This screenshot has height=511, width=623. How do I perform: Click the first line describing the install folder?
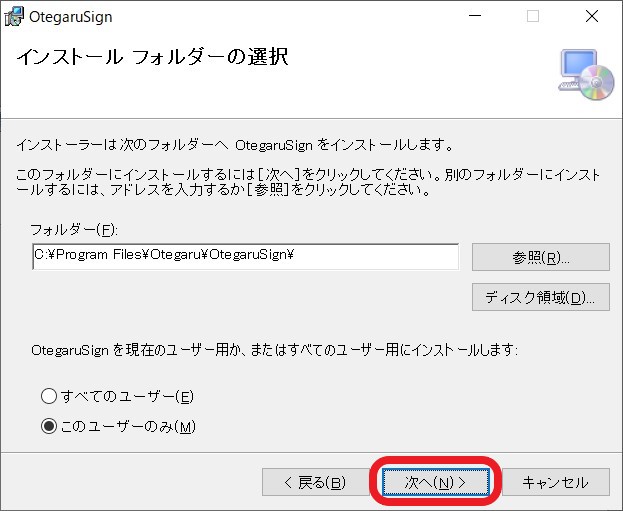coord(235,144)
